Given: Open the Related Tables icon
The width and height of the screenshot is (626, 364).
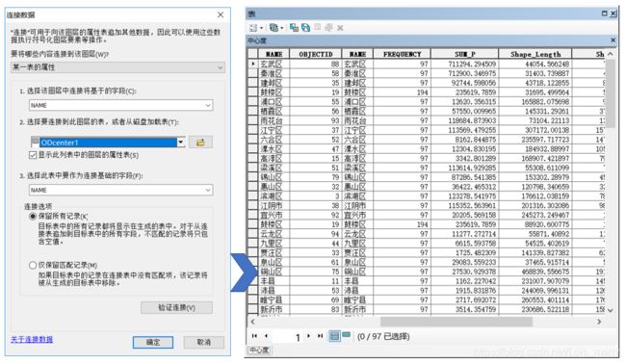Looking at the screenshot, I should click(274, 28).
